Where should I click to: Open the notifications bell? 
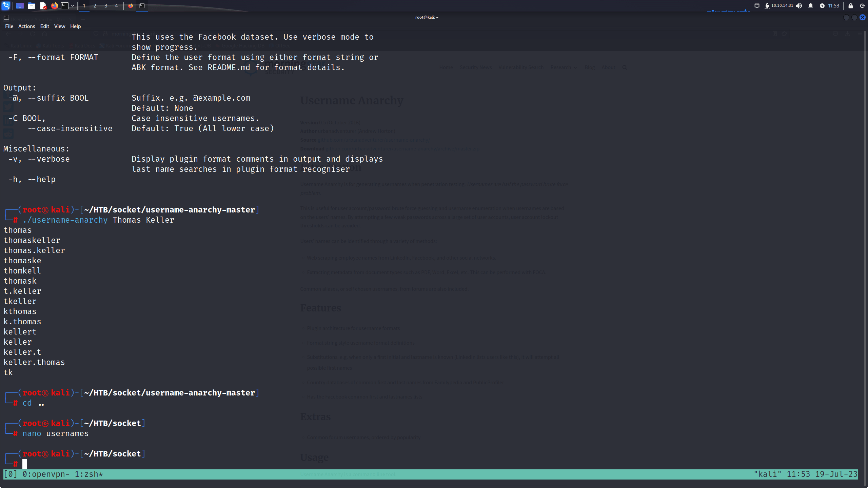click(811, 6)
